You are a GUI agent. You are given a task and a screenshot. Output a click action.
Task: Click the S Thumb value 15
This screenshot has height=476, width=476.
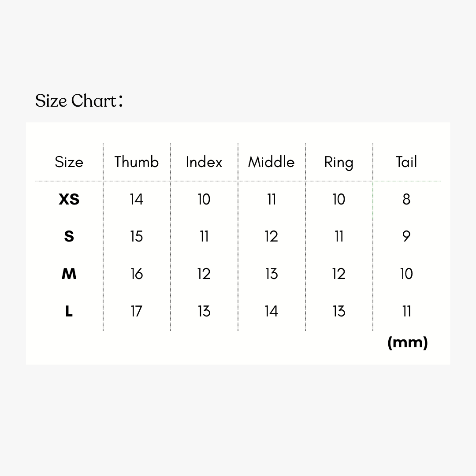(x=137, y=237)
